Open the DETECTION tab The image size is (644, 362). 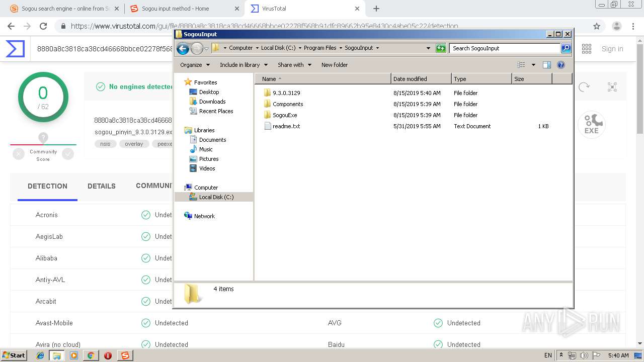(x=47, y=186)
